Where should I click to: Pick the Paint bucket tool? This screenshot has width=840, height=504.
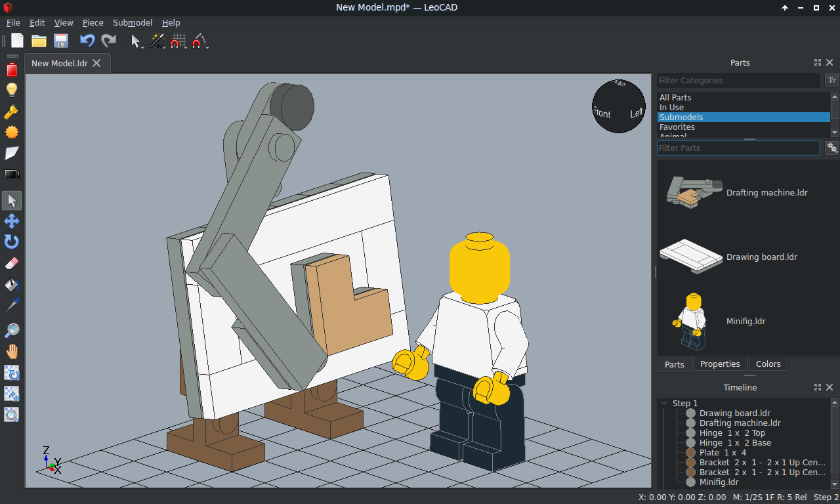(12, 285)
